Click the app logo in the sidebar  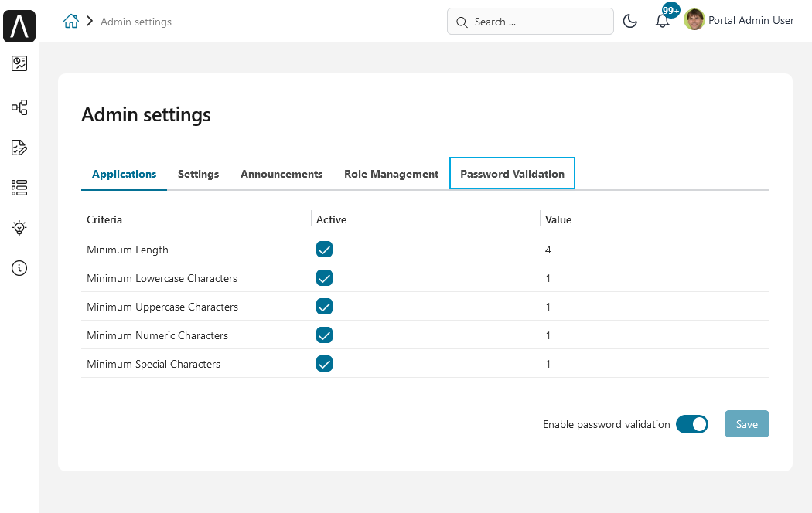tap(19, 25)
